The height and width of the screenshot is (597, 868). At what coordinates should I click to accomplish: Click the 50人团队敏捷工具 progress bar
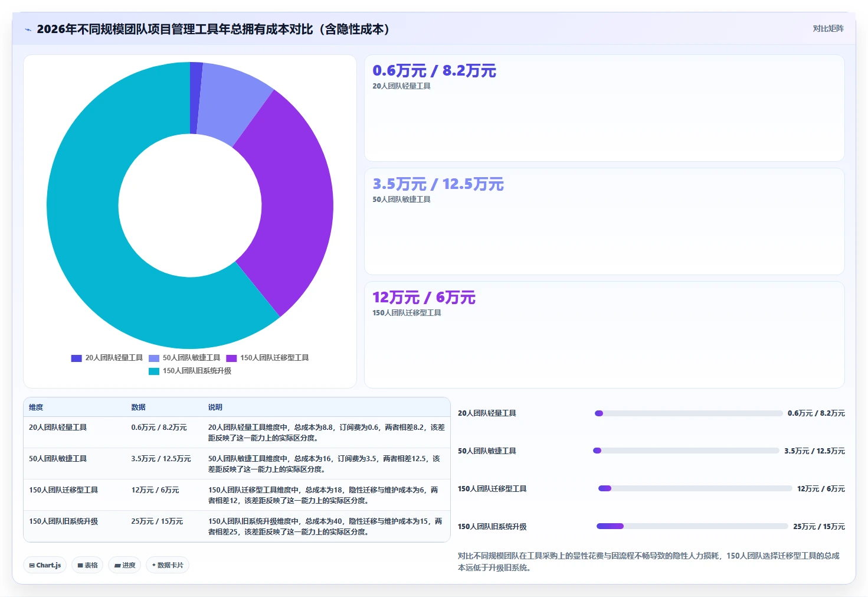tap(686, 451)
